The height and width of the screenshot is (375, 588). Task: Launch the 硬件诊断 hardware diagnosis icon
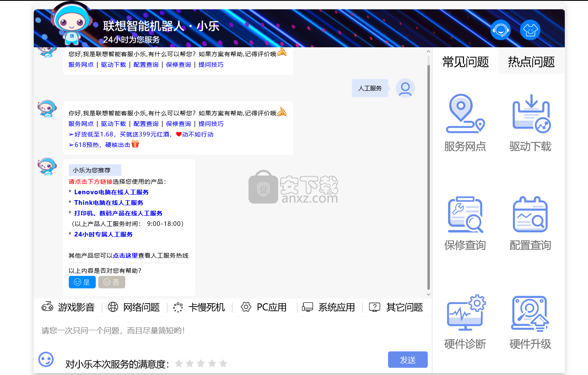tap(466, 312)
